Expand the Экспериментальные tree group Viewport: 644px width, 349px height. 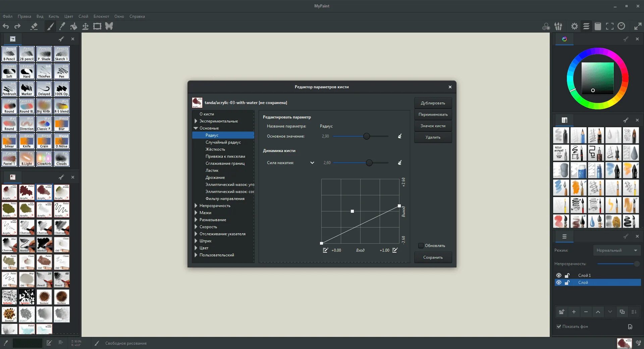196,121
